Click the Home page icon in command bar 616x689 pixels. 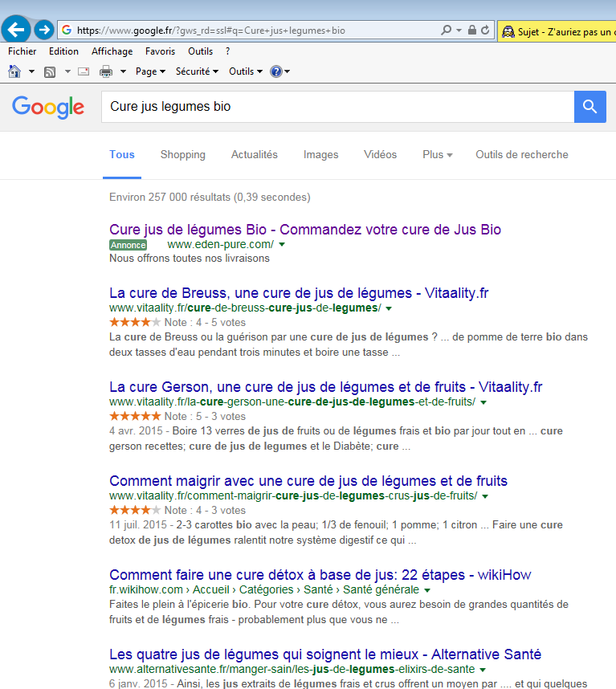pos(14,71)
